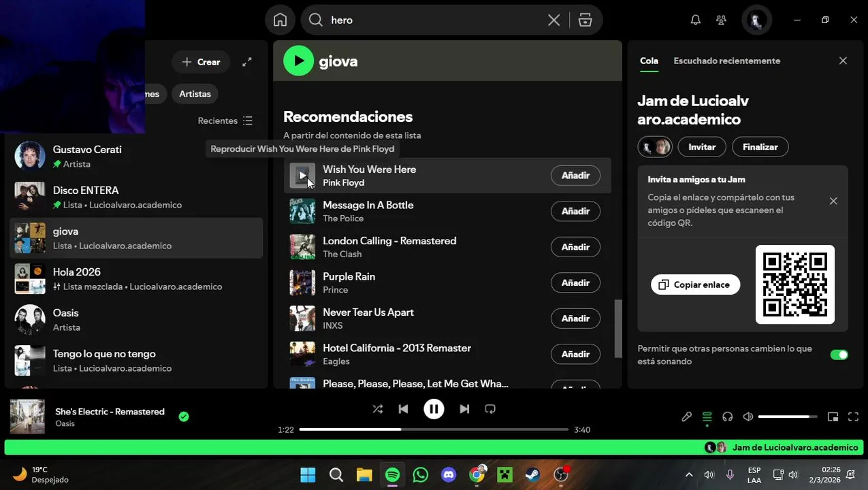Open Recientes sort dropdown
The width and height of the screenshot is (868, 490).
225,120
